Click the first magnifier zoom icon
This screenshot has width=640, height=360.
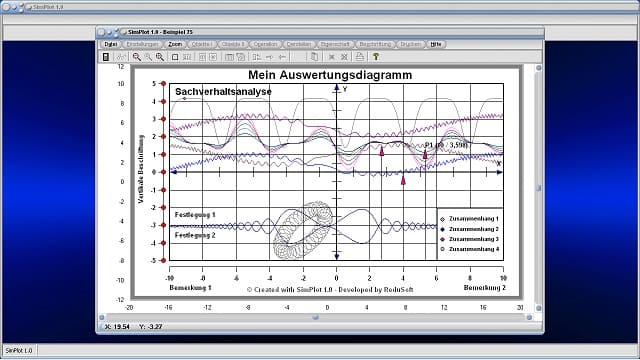136,57
